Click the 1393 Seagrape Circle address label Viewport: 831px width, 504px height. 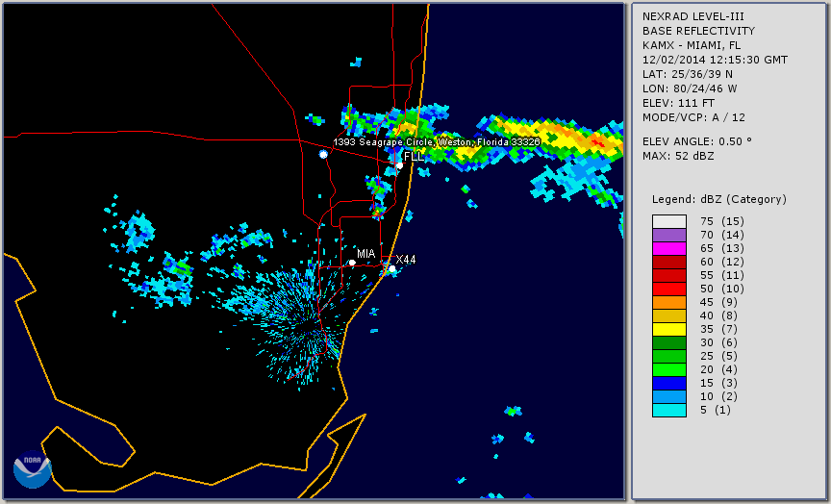click(437, 142)
